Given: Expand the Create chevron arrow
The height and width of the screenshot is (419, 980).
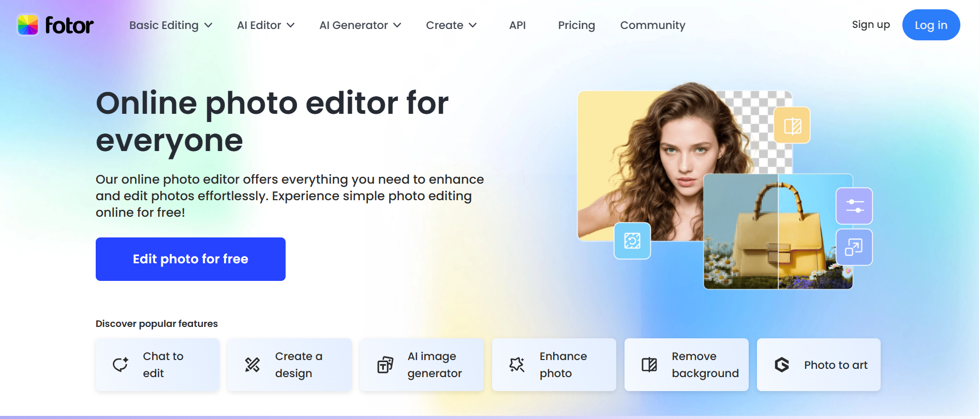Looking at the screenshot, I should click(472, 25).
